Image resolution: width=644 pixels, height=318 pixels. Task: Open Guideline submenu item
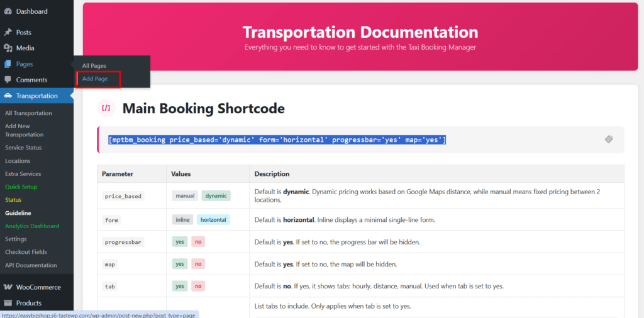pyautogui.click(x=18, y=213)
